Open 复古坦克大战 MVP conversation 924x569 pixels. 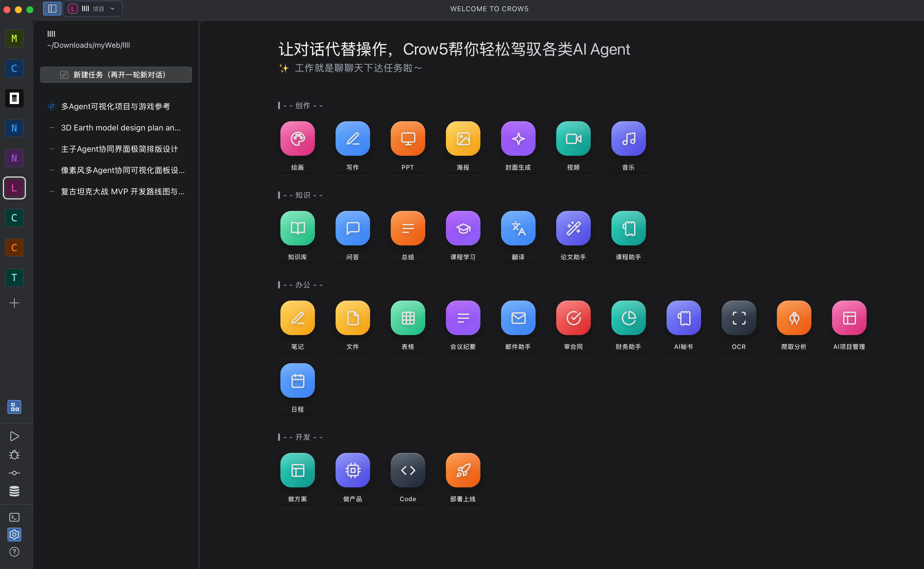[x=116, y=192]
